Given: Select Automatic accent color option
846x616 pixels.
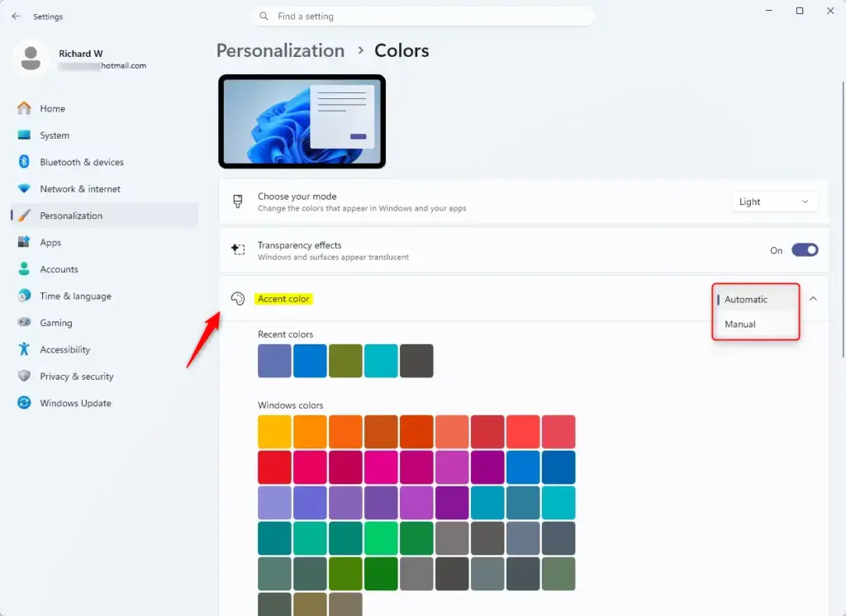Looking at the screenshot, I should 755,300.
